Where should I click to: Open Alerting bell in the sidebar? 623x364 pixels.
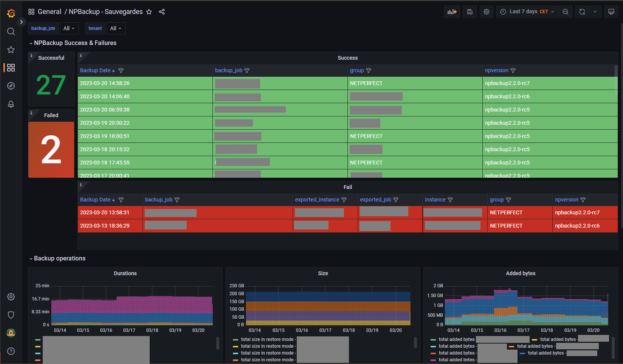click(11, 104)
